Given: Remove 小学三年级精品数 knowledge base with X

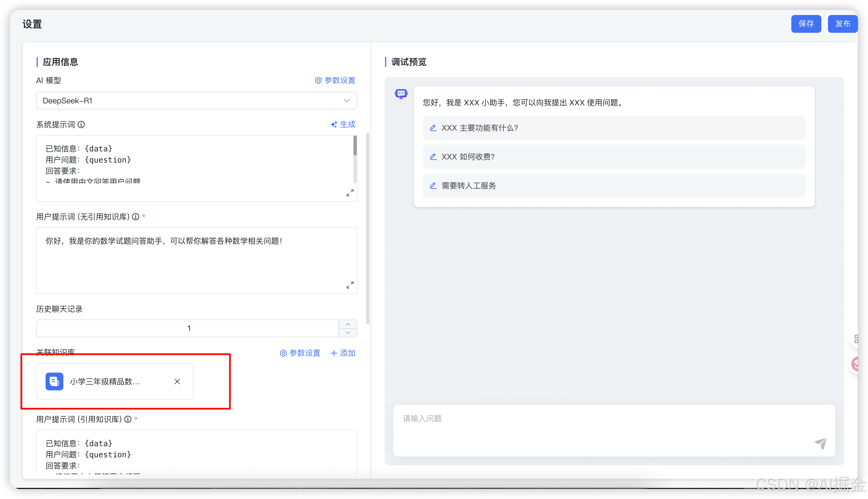Looking at the screenshot, I should 177,381.
